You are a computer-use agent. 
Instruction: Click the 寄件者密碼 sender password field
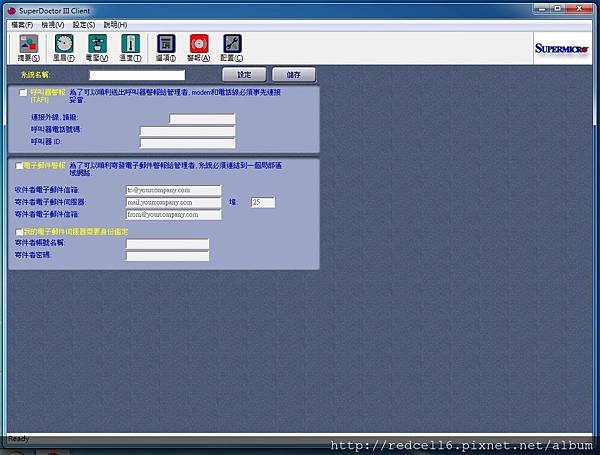click(168, 256)
